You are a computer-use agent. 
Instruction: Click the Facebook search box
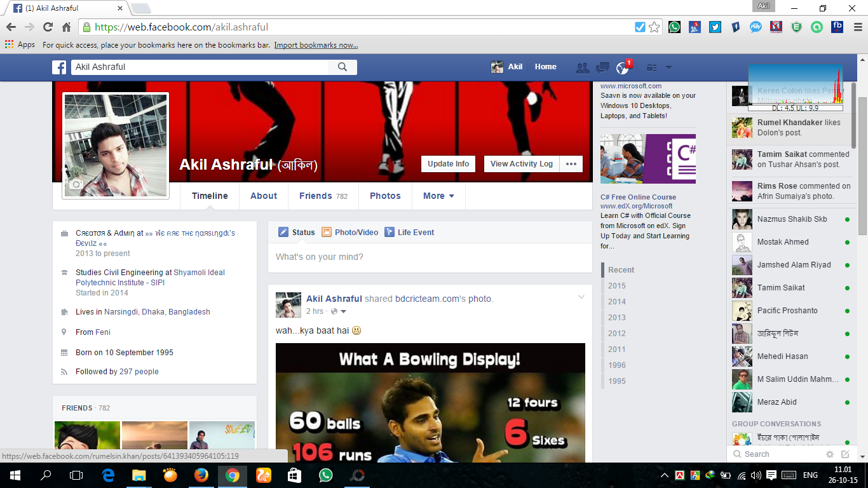pyautogui.click(x=200, y=67)
